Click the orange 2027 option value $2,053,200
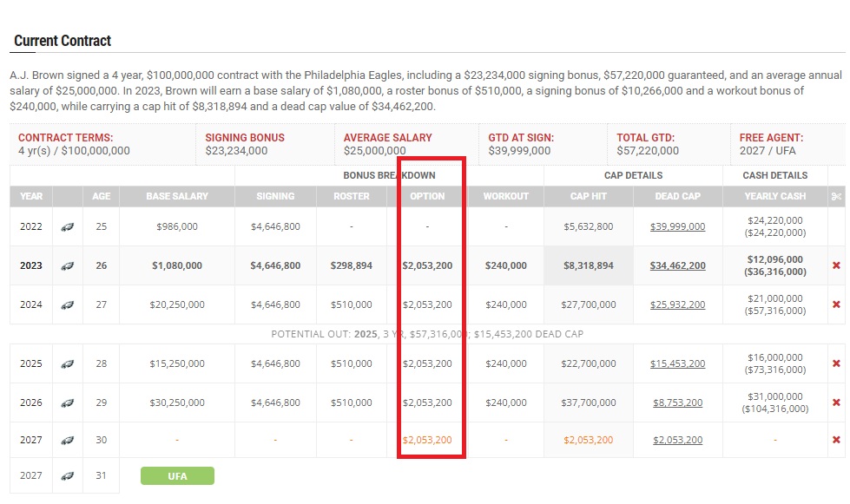Image resolution: width=850 pixels, height=504 pixels. [x=427, y=440]
